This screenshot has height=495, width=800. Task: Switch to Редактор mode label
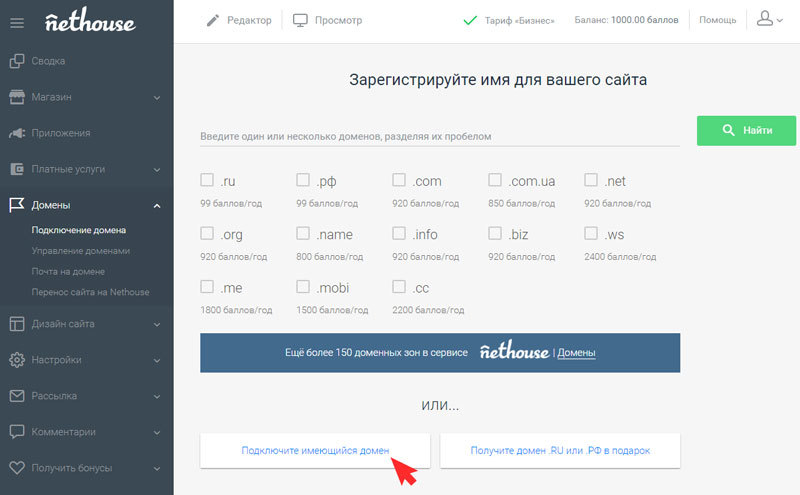click(x=249, y=20)
